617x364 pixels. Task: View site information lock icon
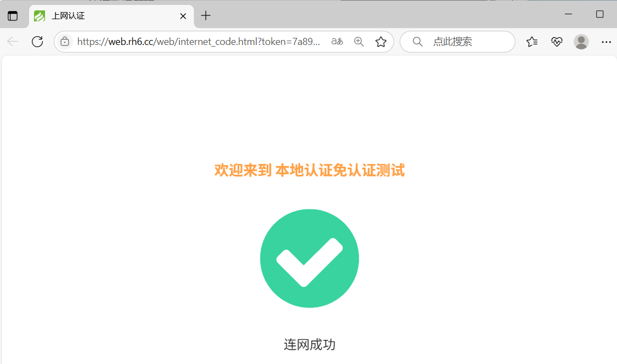point(65,41)
